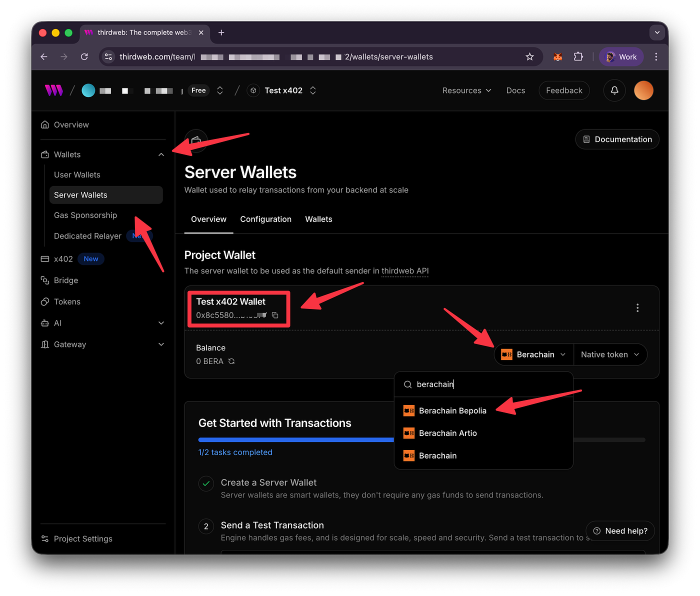700x596 pixels.
Task: Open the Chrome three-dot menu
Action: [x=656, y=57]
